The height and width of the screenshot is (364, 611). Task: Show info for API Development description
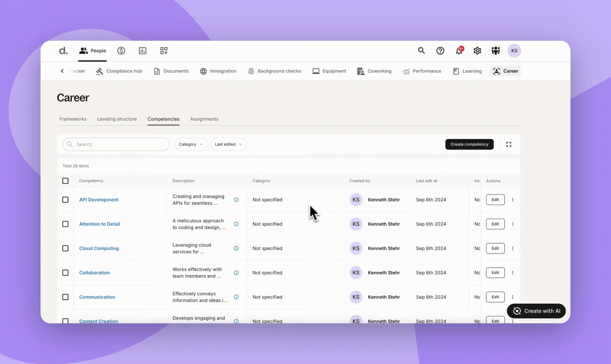pyautogui.click(x=236, y=200)
